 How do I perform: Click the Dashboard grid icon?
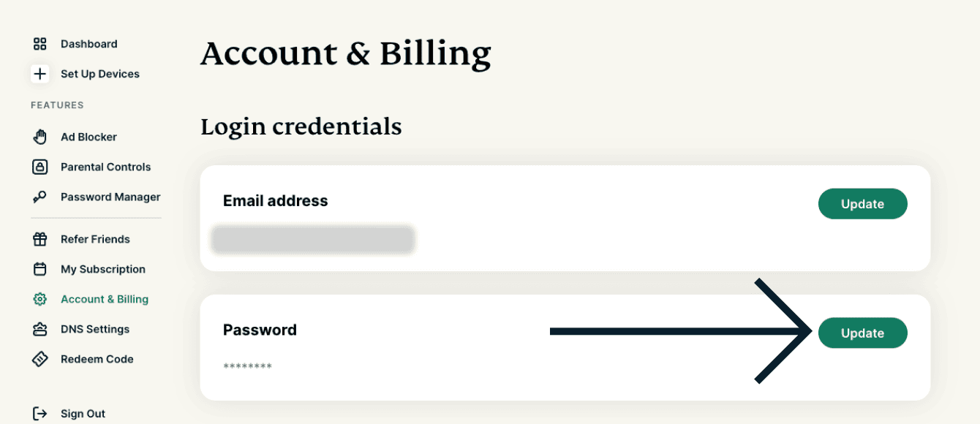(x=40, y=44)
